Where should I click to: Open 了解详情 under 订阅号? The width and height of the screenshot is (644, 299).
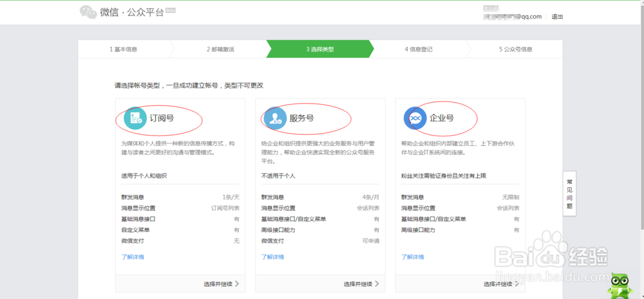point(133,257)
